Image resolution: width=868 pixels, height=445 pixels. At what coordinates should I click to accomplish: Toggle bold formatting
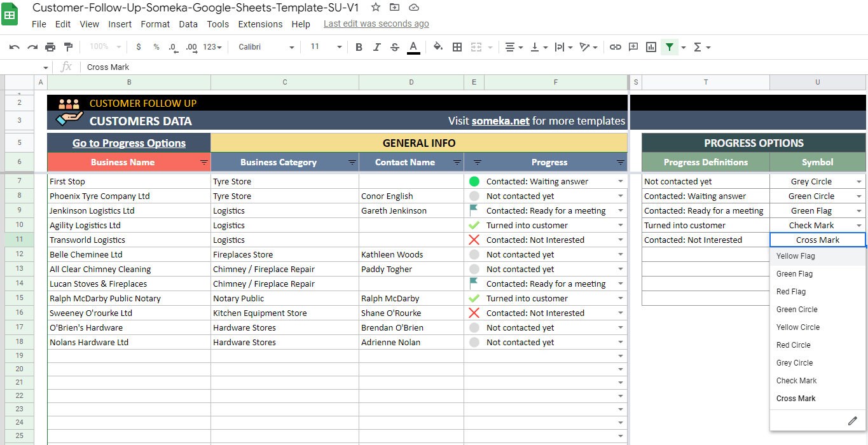359,46
